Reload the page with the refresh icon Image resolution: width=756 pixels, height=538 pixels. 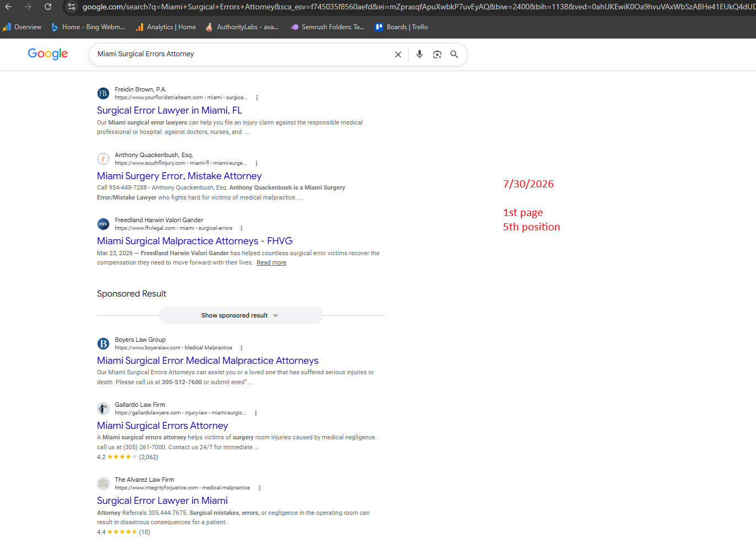coord(48,7)
